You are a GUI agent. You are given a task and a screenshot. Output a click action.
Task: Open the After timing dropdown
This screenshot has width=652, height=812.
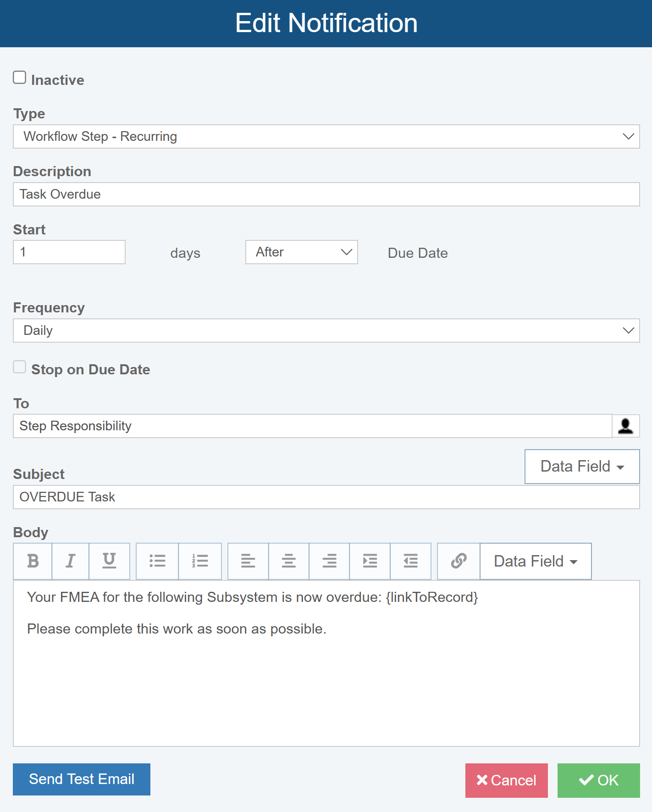301,252
